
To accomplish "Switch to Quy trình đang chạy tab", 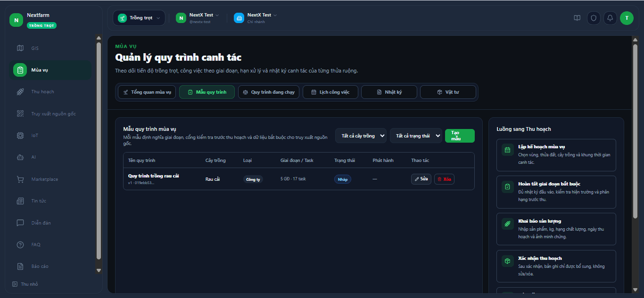I will point(269,92).
